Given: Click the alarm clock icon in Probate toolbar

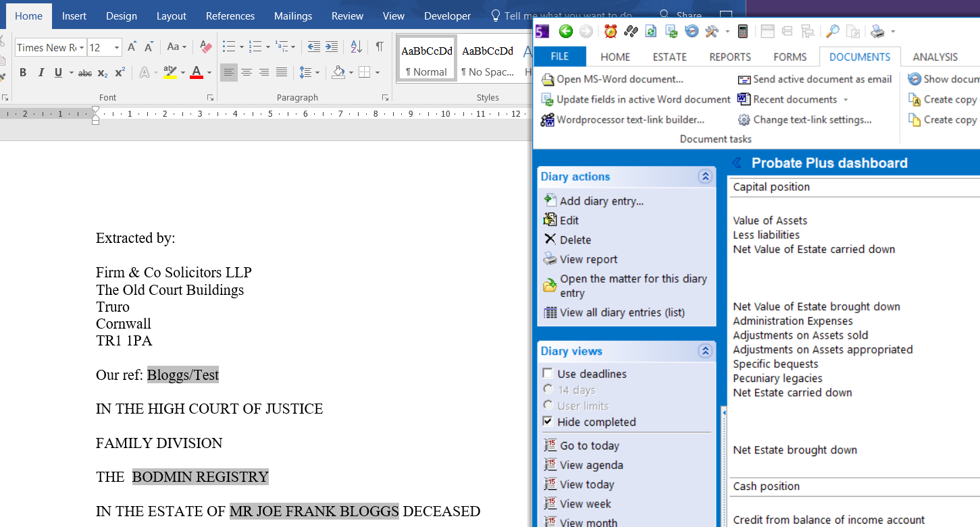Looking at the screenshot, I should coord(611,31).
